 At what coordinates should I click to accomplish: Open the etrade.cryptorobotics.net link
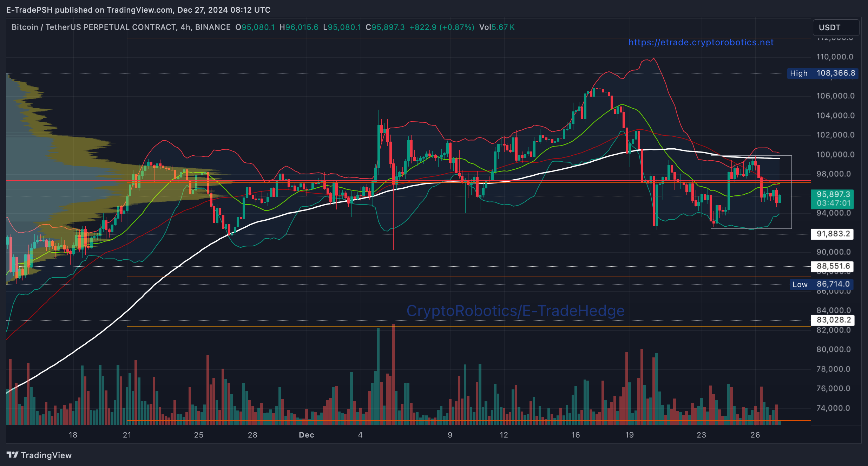point(701,43)
